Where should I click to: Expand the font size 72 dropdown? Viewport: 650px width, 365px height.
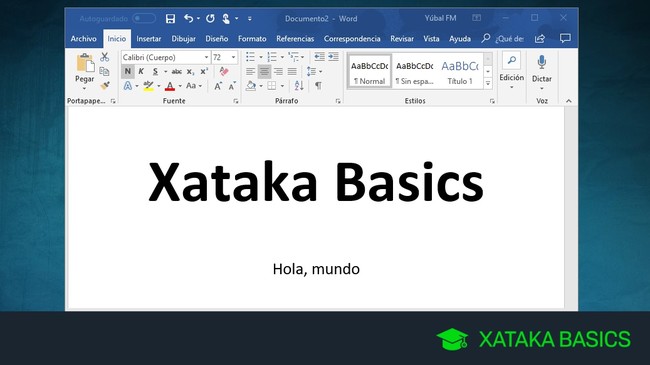[233, 57]
